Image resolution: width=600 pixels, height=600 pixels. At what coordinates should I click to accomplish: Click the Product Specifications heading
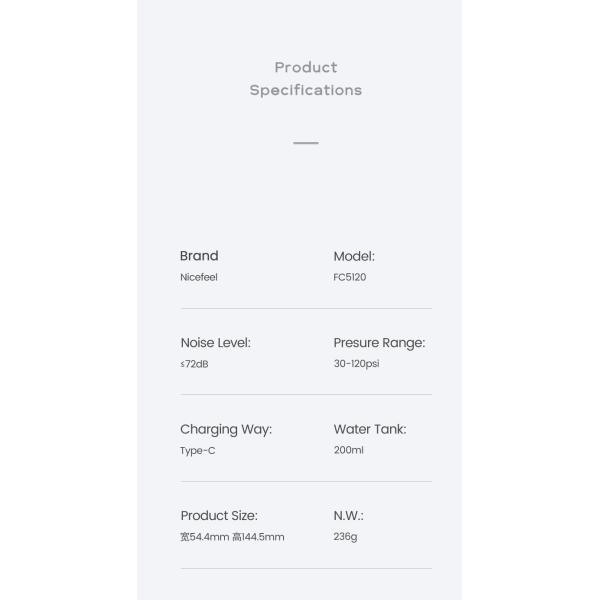pyautogui.click(x=305, y=78)
